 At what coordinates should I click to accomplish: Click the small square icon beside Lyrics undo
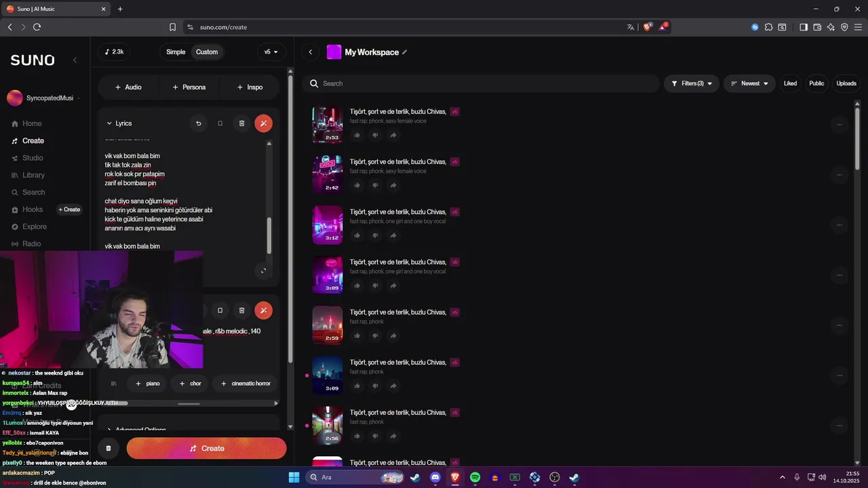pos(220,123)
